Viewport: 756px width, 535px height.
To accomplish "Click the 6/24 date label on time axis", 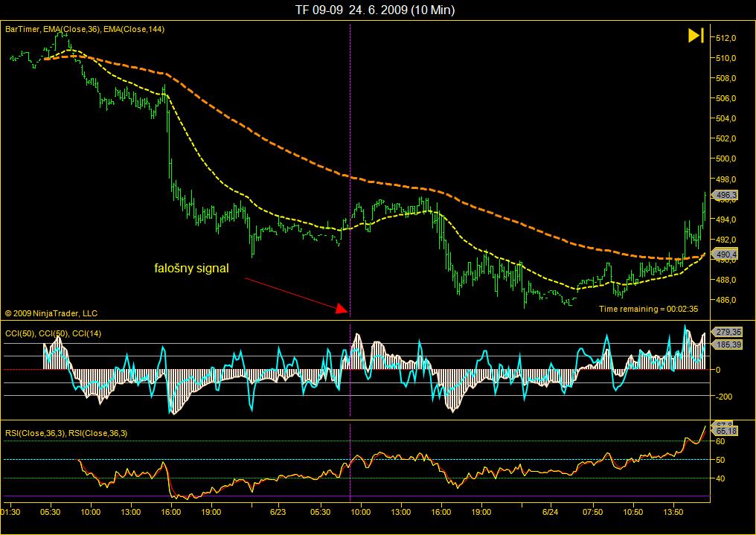I will (x=550, y=512).
